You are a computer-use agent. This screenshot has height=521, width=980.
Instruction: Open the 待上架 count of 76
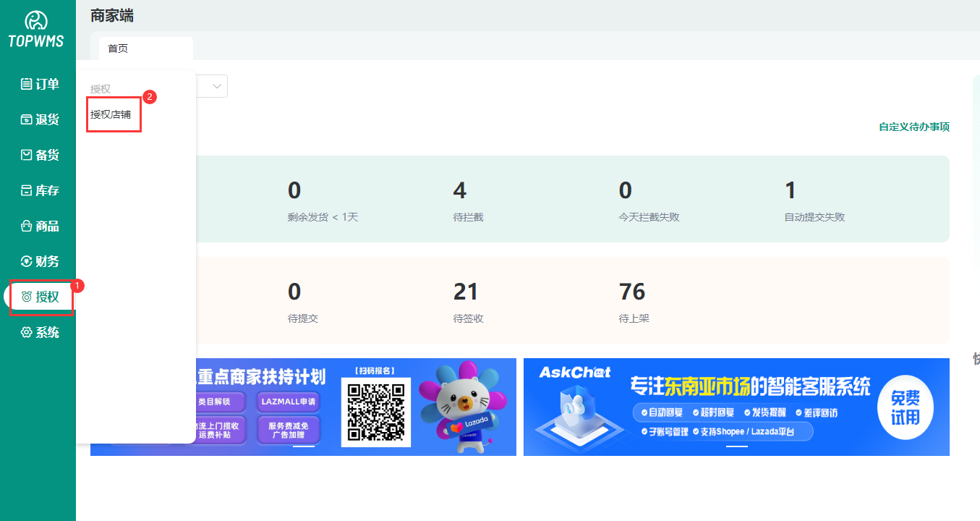point(631,292)
